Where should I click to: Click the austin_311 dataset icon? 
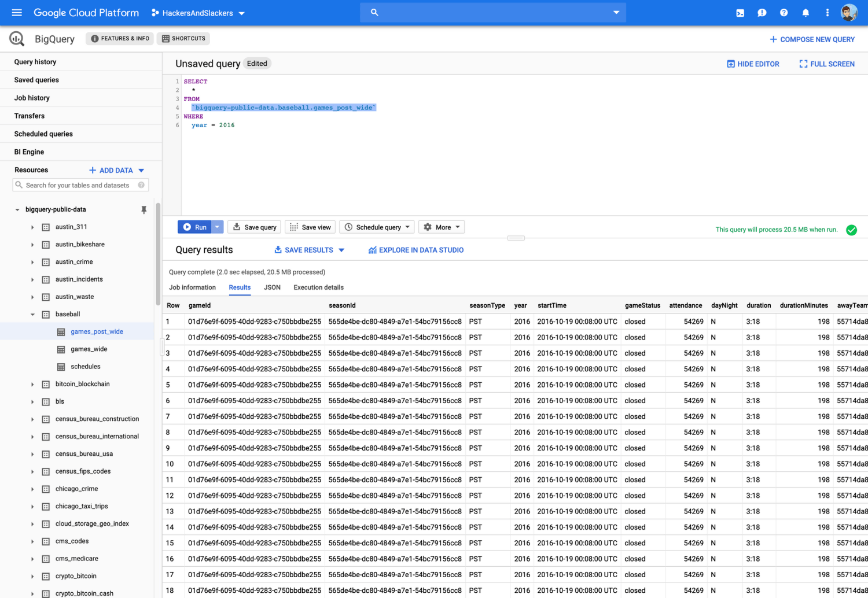46,227
